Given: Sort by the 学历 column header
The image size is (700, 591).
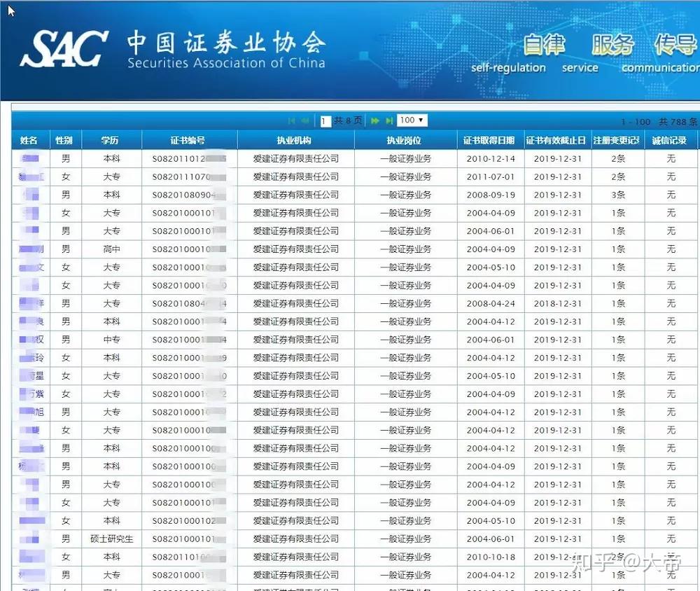Looking at the screenshot, I should tap(110, 140).
